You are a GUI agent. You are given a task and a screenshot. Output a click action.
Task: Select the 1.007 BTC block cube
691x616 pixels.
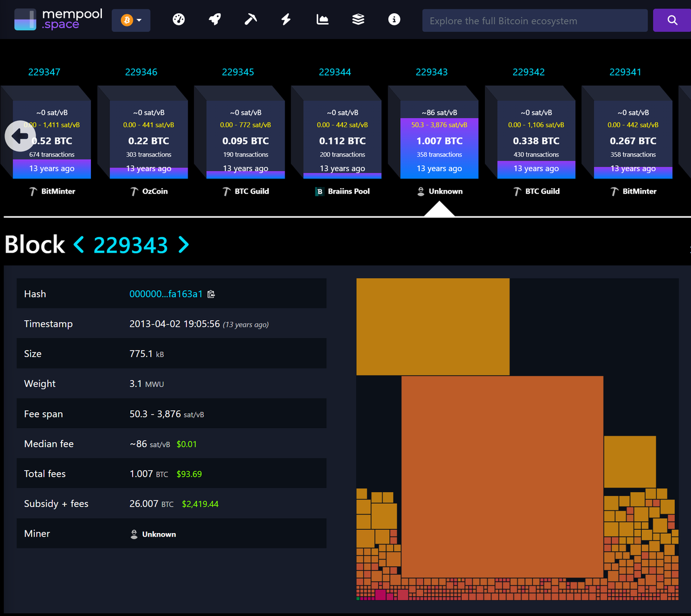439,139
